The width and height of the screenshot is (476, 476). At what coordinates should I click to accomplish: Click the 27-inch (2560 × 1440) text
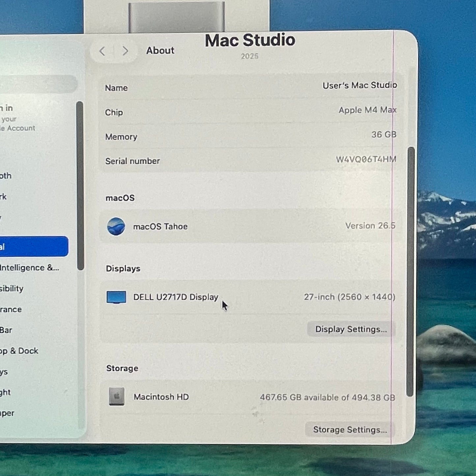(x=350, y=297)
